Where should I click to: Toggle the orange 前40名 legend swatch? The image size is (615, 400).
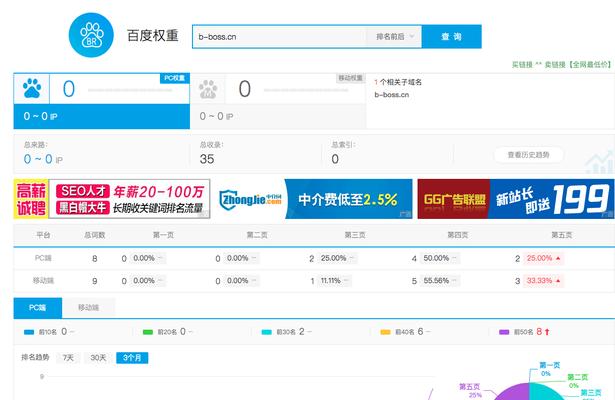point(386,332)
